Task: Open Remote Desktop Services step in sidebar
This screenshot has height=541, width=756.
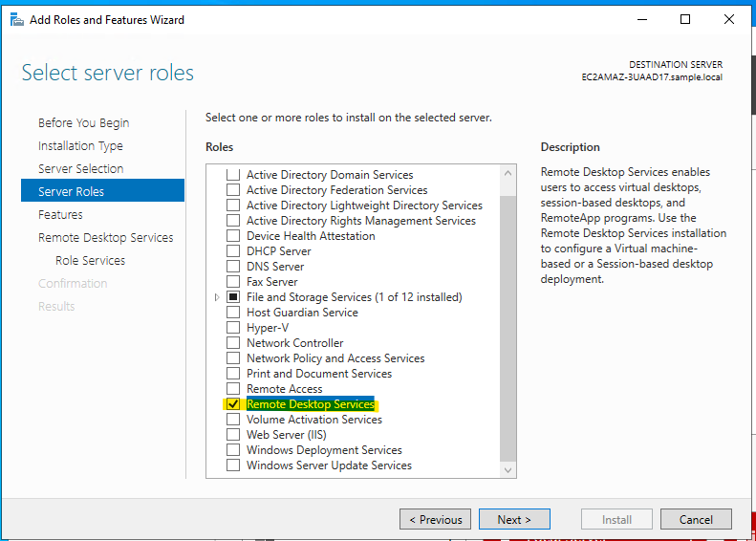Action: [x=105, y=238]
